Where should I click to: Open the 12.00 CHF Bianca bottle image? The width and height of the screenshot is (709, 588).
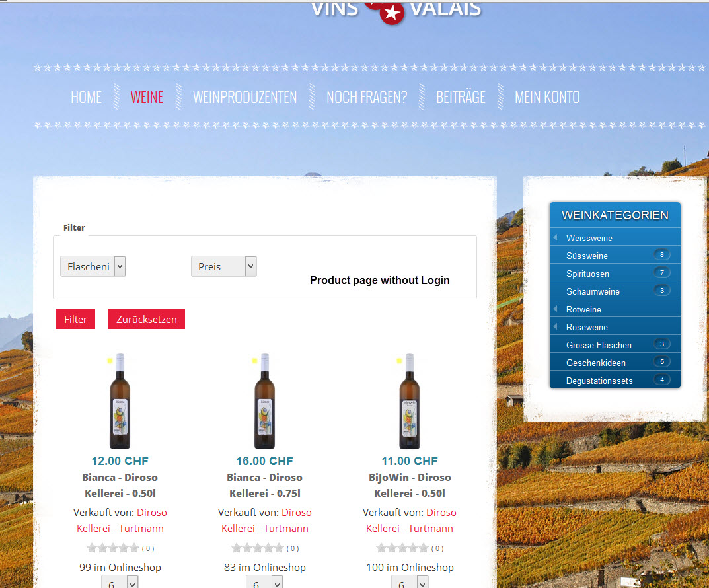pyautogui.click(x=120, y=401)
